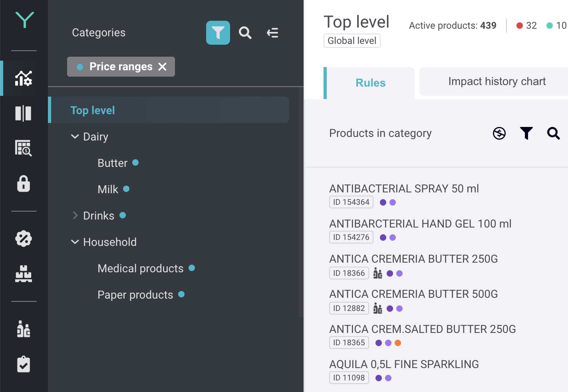
Task: Open product ANTICA CREMERIA BUTTER 250G
Action: pos(413,259)
